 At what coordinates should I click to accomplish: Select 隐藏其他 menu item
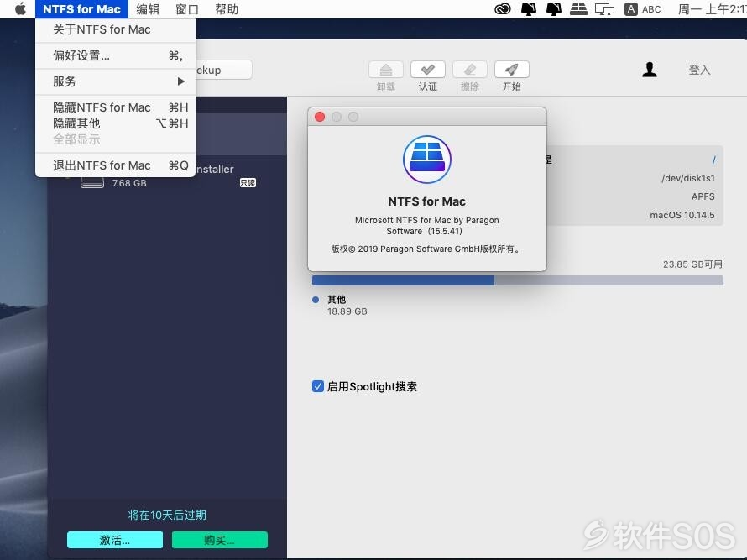point(115,123)
